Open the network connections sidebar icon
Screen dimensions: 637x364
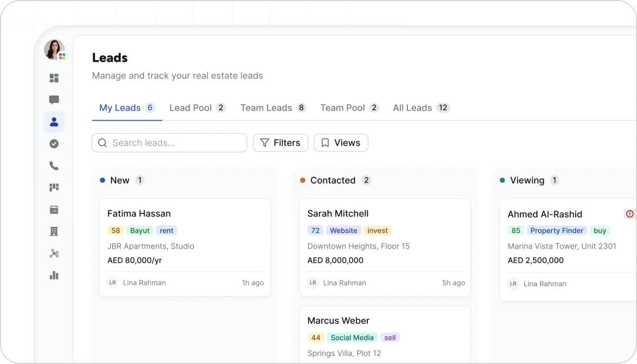pyautogui.click(x=54, y=253)
